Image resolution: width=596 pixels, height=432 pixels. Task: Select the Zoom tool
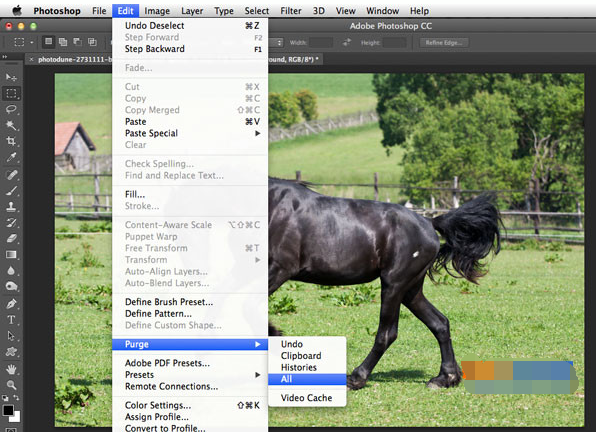click(x=11, y=385)
